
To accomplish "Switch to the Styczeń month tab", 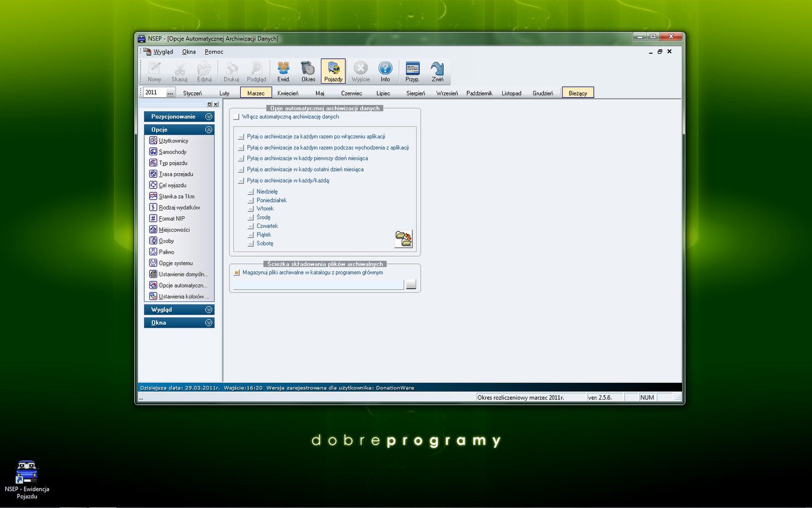I will [x=192, y=93].
